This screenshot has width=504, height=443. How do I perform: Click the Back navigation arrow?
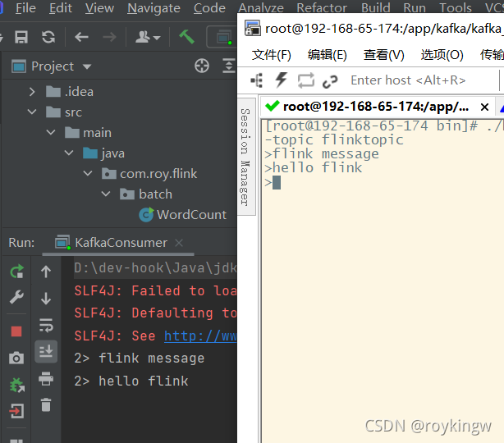pyautogui.click(x=81, y=37)
